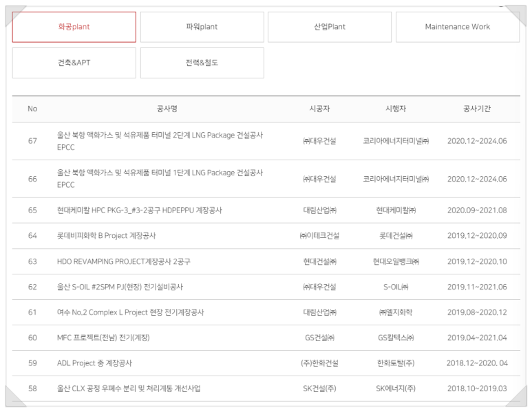532x412 pixels.
Task: Select MFC 프로젝트(전남) 전기(계장)
Action: [103, 338]
